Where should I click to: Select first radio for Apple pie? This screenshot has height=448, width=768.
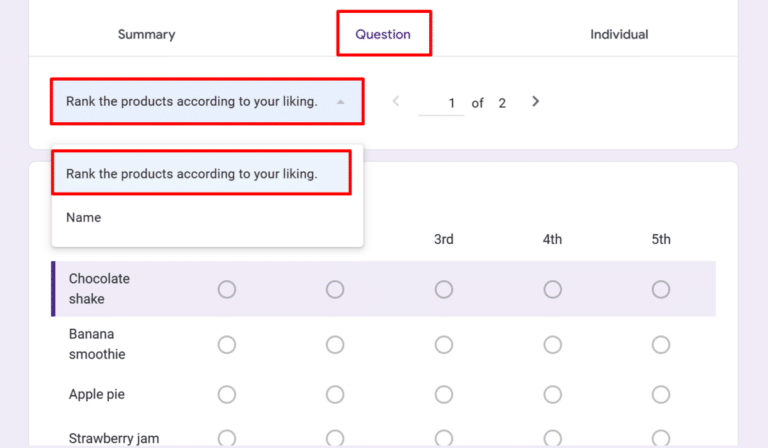tap(227, 394)
